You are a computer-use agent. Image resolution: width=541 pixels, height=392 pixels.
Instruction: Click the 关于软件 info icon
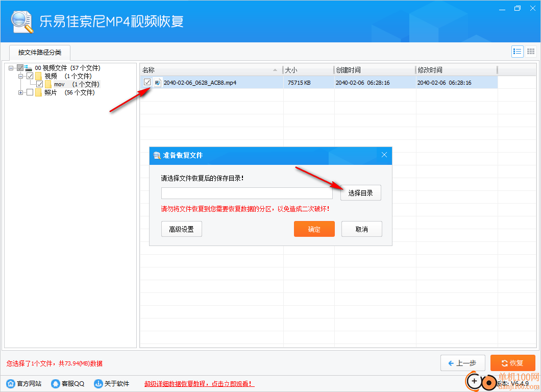[99, 383]
